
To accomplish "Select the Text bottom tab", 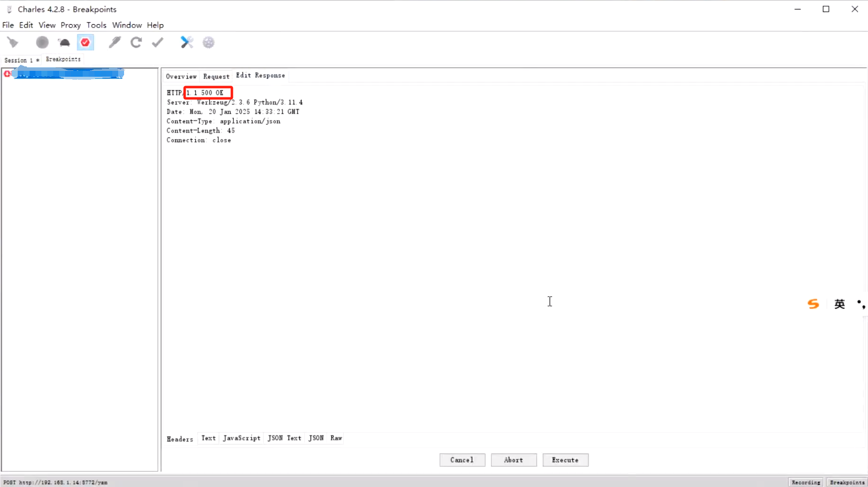I will coord(208,438).
